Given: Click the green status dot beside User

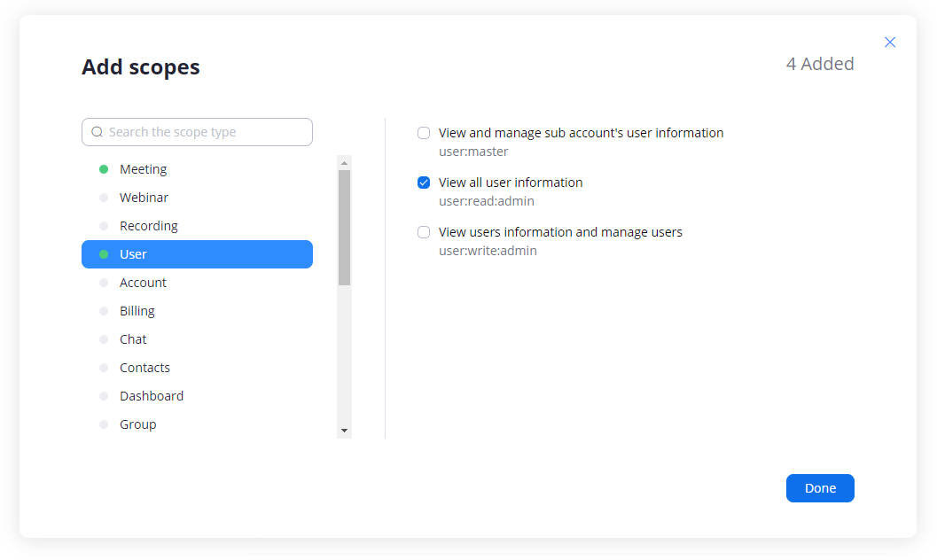Looking at the screenshot, I should (x=104, y=254).
